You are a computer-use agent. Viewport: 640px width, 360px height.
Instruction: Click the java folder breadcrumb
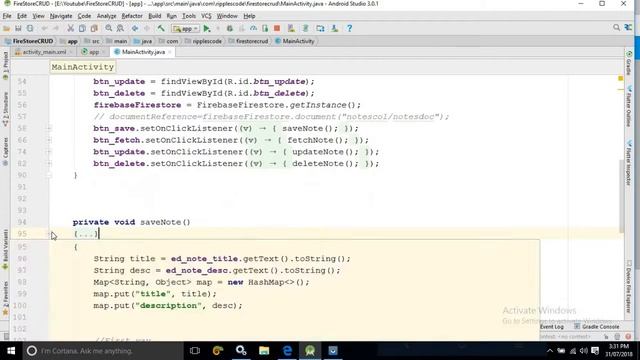pyautogui.click(x=143, y=41)
